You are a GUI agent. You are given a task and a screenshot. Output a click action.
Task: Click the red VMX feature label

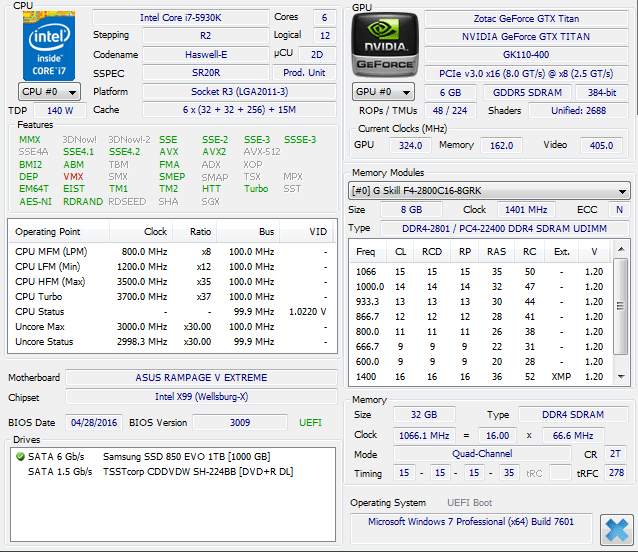pos(73,177)
